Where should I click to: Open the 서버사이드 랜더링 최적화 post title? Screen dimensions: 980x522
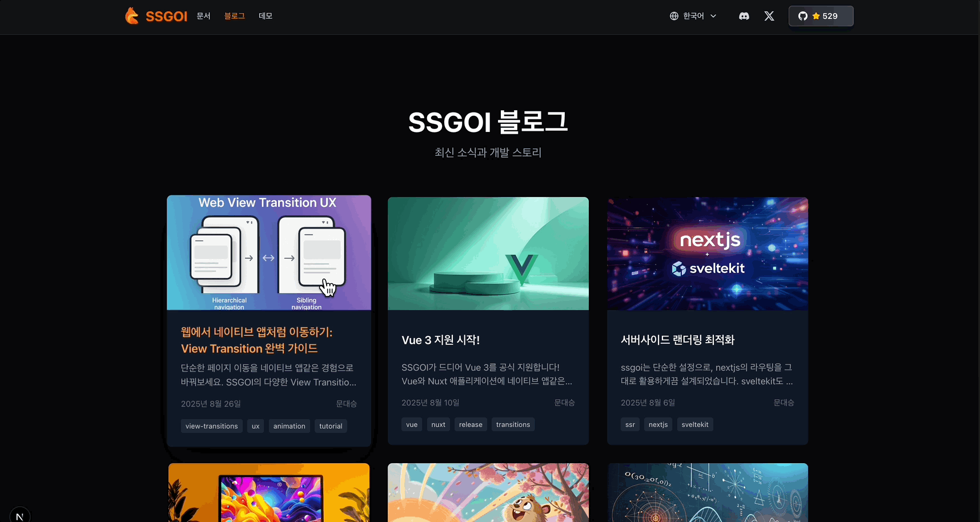677,340
